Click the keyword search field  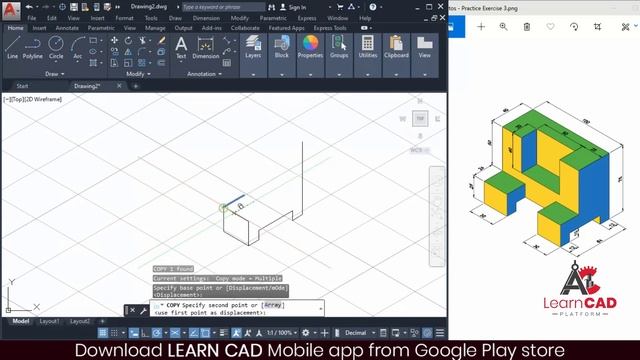tap(223, 7)
